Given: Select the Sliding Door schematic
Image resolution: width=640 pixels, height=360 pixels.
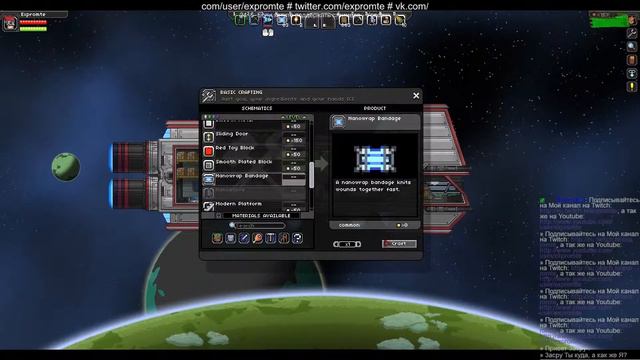Looking at the screenshot, I should (x=255, y=137).
